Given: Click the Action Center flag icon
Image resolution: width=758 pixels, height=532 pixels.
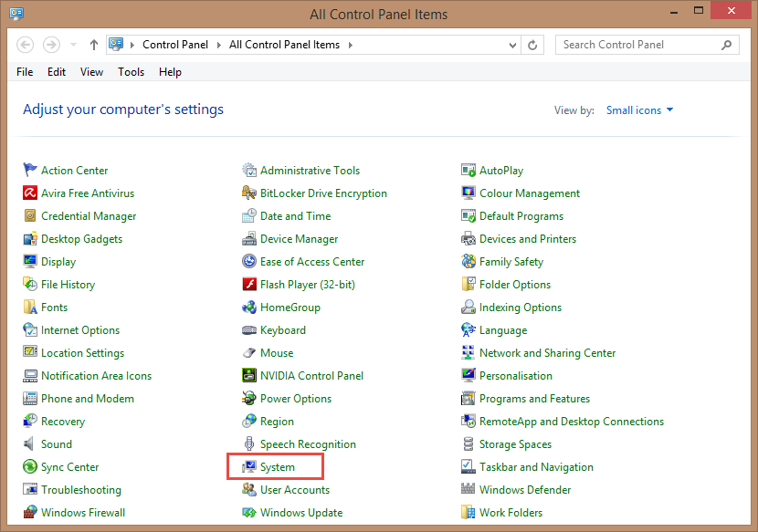Looking at the screenshot, I should tap(30, 170).
